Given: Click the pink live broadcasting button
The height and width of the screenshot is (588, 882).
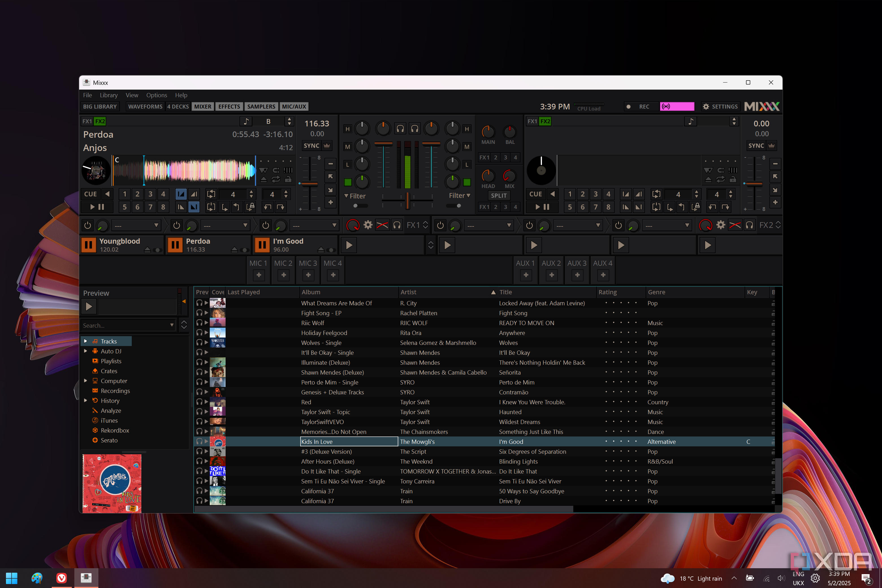Looking at the screenshot, I should tap(677, 107).
